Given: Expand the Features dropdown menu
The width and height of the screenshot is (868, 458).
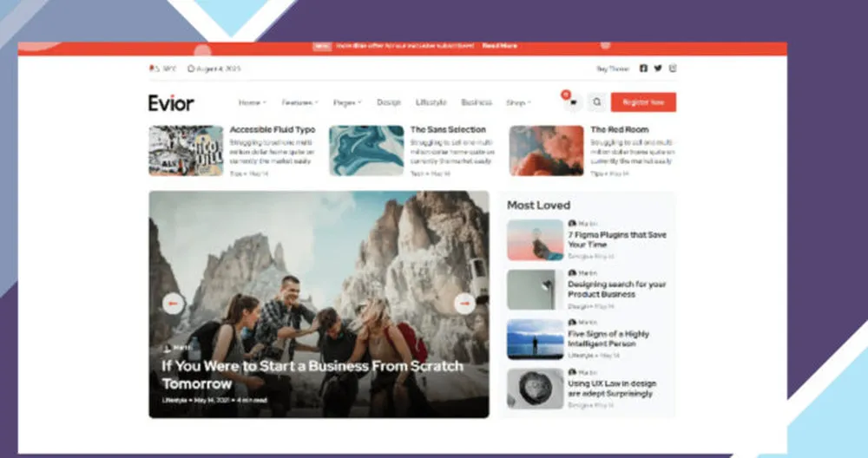Looking at the screenshot, I should [299, 102].
